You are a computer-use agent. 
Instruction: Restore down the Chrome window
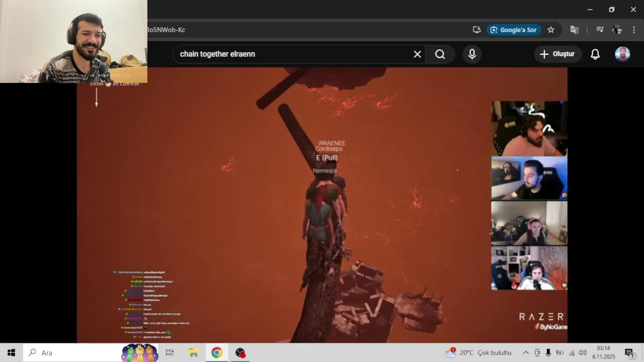click(612, 10)
